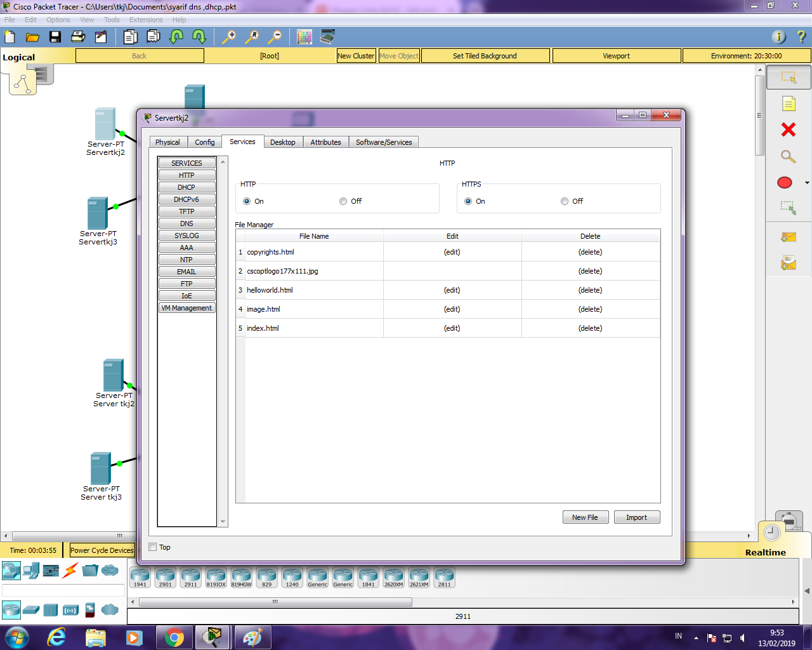Click the Windows Start button

click(x=16, y=637)
